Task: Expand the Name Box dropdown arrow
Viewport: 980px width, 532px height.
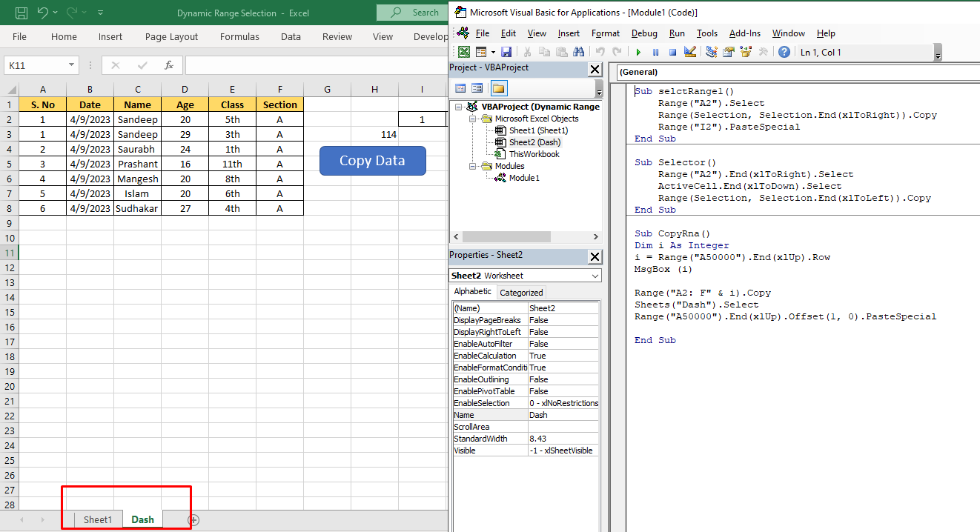Action: 72,65
